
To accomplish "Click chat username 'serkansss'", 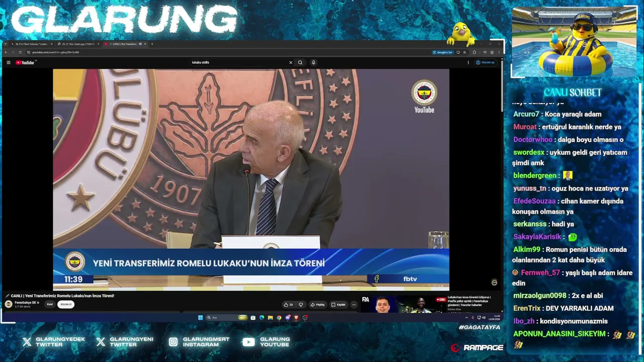I will [530, 224].
